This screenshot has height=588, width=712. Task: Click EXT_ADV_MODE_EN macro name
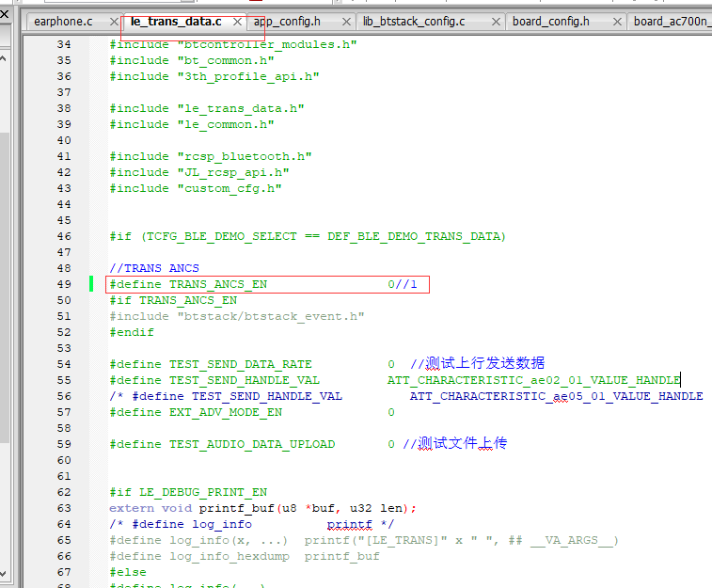click(226, 413)
